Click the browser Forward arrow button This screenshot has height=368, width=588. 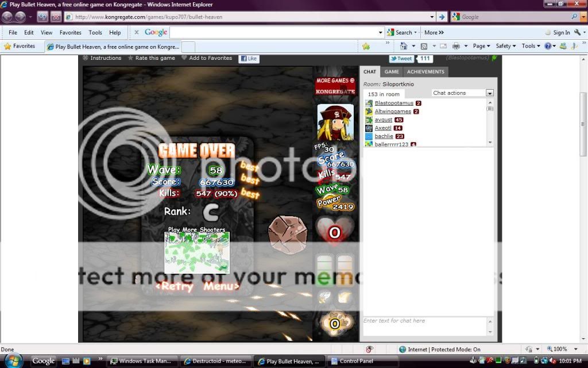pos(21,17)
